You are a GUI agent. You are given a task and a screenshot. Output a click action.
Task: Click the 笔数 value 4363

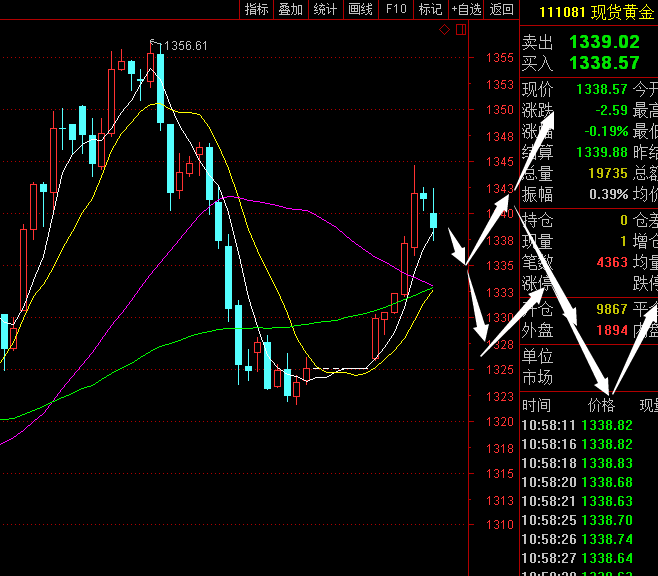[612, 262]
